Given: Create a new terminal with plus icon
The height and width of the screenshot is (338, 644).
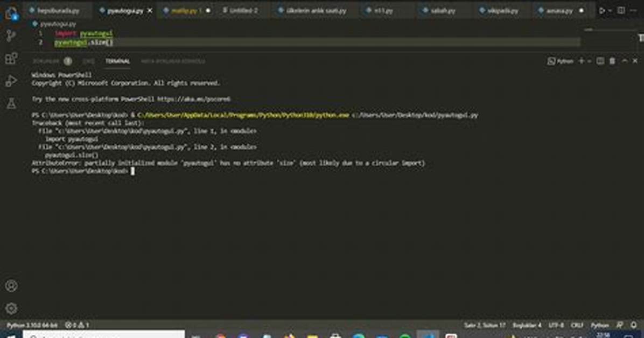Looking at the screenshot, I should click(581, 61).
